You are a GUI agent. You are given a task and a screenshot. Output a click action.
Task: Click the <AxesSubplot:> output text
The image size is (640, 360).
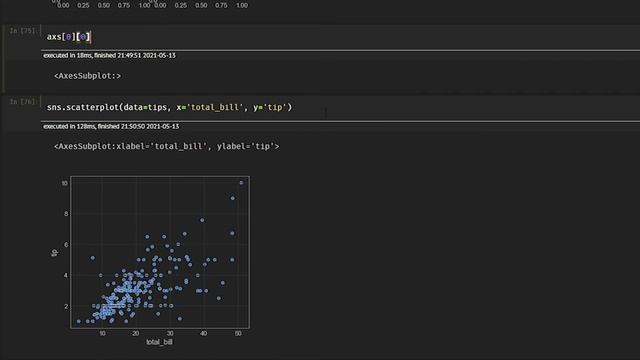pyautogui.click(x=87, y=76)
